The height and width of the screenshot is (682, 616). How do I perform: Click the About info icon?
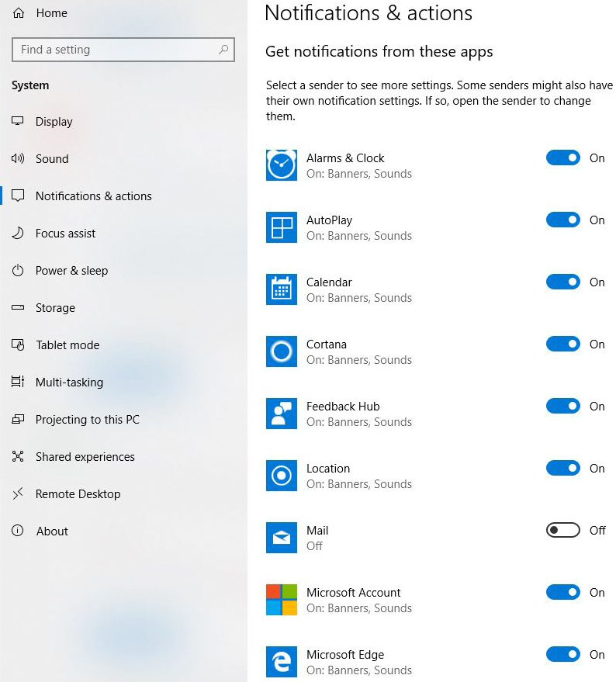(x=17, y=531)
